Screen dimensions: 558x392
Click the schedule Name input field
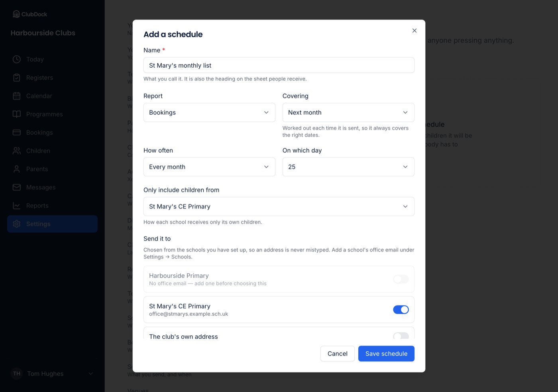tap(279, 65)
